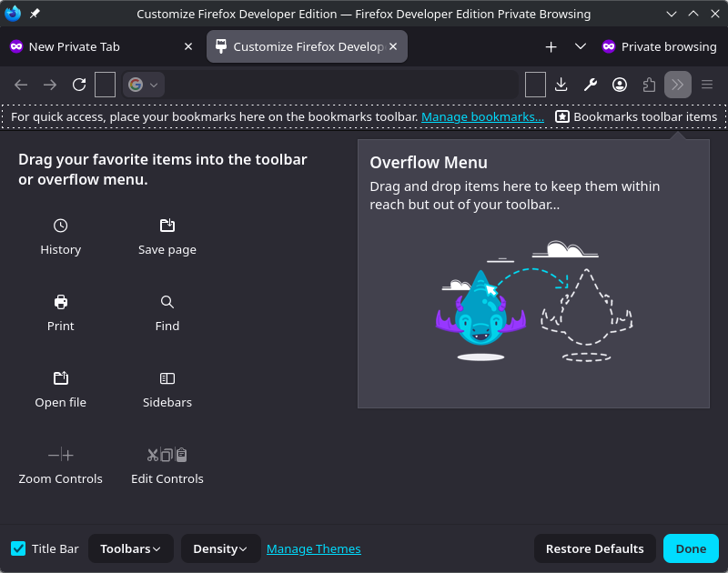The image size is (728, 573).
Task: Open the Manage Themes link
Action: pos(313,548)
